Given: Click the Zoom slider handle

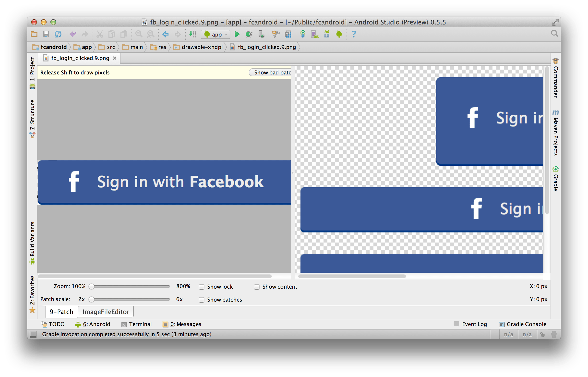Looking at the screenshot, I should click(91, 286).
